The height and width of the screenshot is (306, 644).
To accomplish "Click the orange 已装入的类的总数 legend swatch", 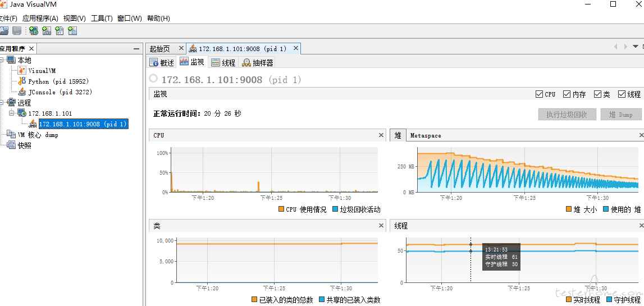I will [x=254, y=300].
